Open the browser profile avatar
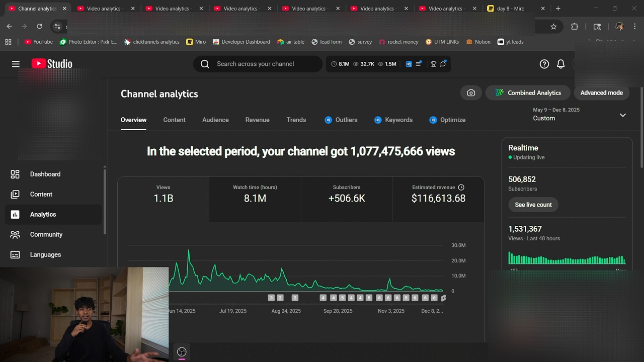The width and height of the screenshot is (644, 362). 619,26
